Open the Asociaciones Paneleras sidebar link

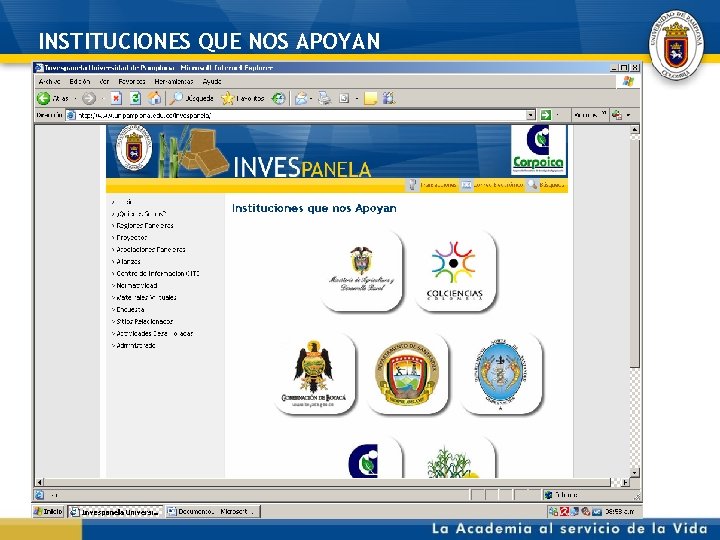point(151,249)
